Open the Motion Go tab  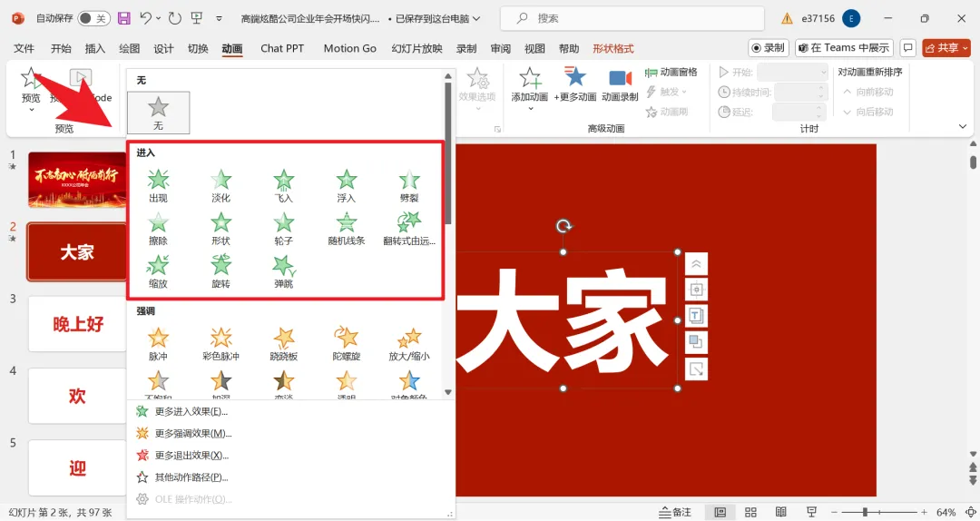[x=350, y=48]
